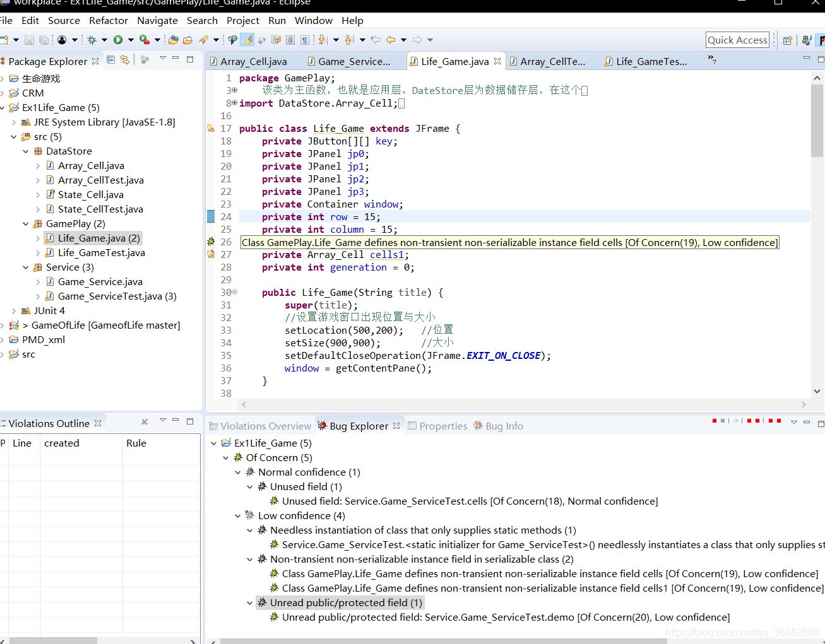Screen dimensions: 825x644
Task: Open Package Explorer view menu triangle
Action: point(162,59)
